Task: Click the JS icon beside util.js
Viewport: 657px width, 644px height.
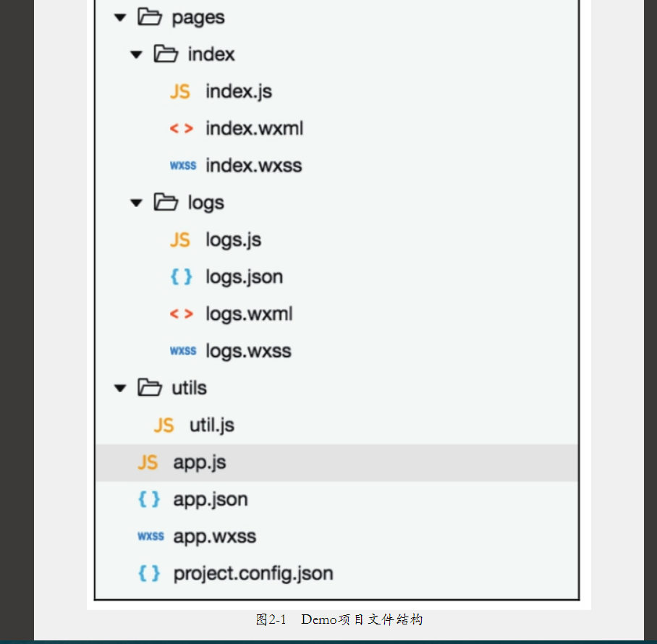Action: (x=164, y=425)
